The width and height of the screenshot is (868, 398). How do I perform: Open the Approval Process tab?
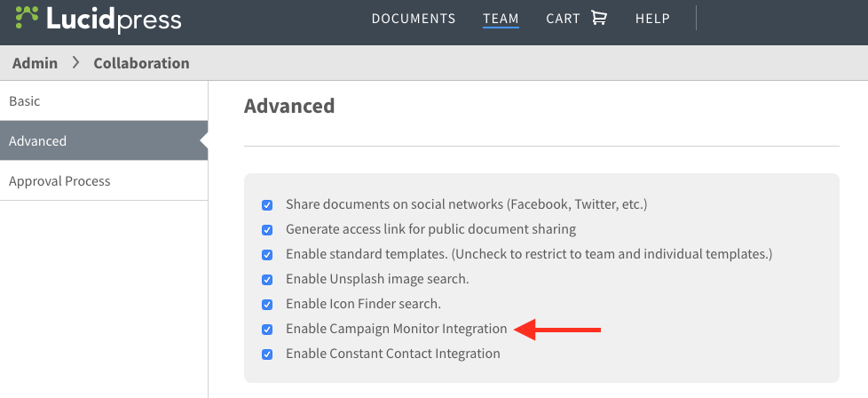104,180
